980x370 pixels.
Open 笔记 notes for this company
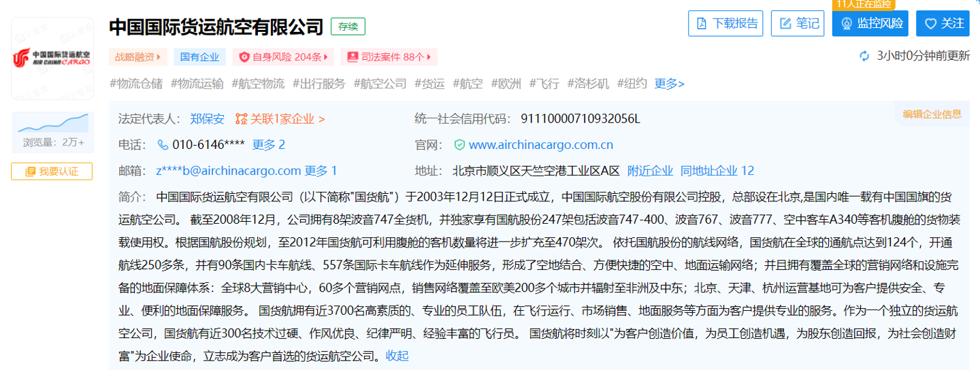(798, 23)
